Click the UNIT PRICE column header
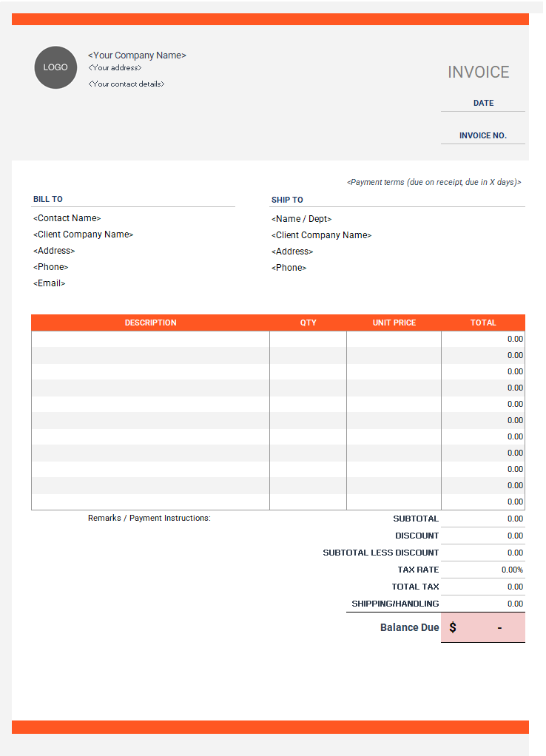This screenshot has height=756, width=546. click(394, 323)
